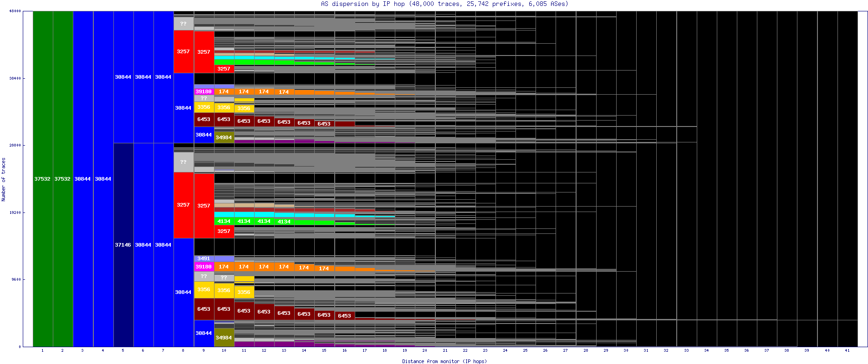Click the blue 30844 block at hop 3

coord(83,179)
